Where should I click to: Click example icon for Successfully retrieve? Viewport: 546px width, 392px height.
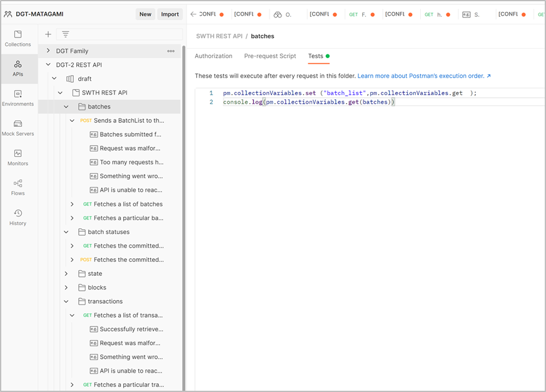pos(94,329)
